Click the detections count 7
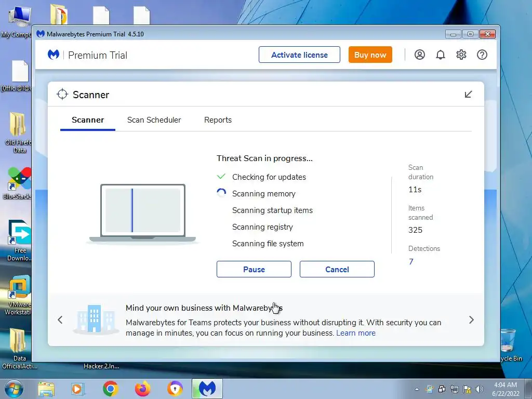This screenshot has width=532, height=399. 411,262
